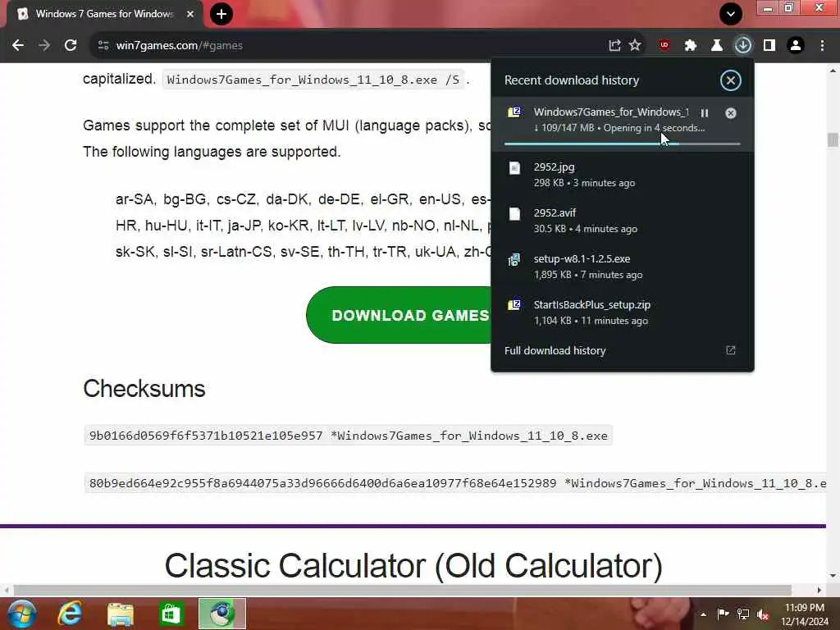Open the Chrome profile avatar

[x=796, y=46]
